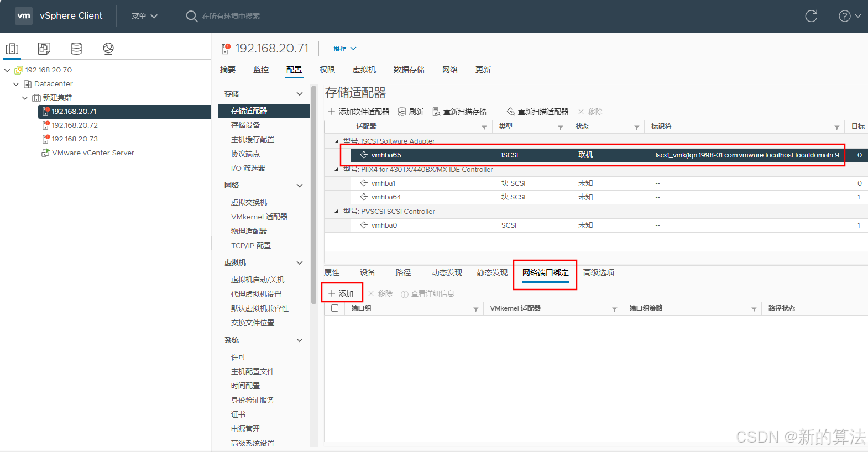Open the Hosts and Clusters view icon
868x452 pixels.
pos(12,49)
